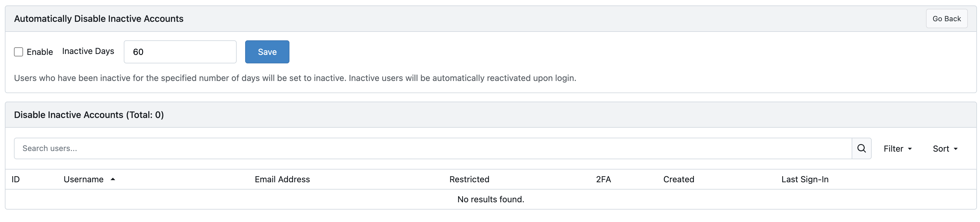Sort by the Username column header
Screen dimensions: 980x222
(84, 180)
